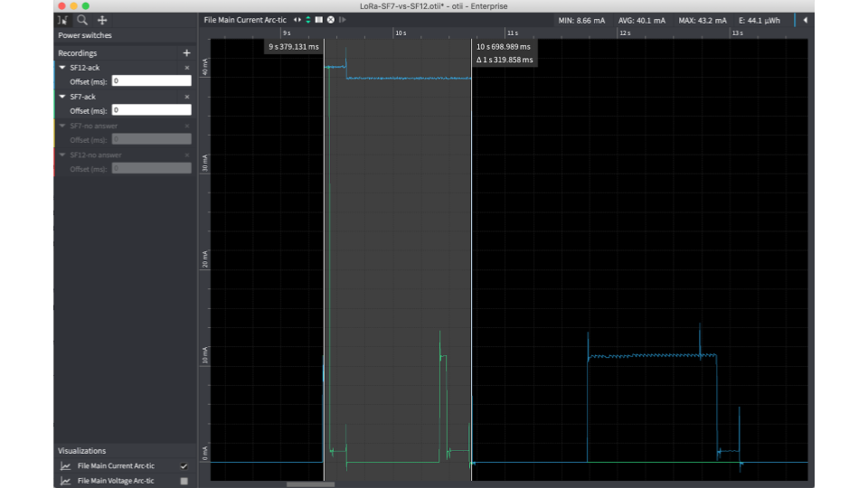Viewport: 868px width, 488px height.
Task: Click the white rectangle icon in graph header
Action: point(319,20)
